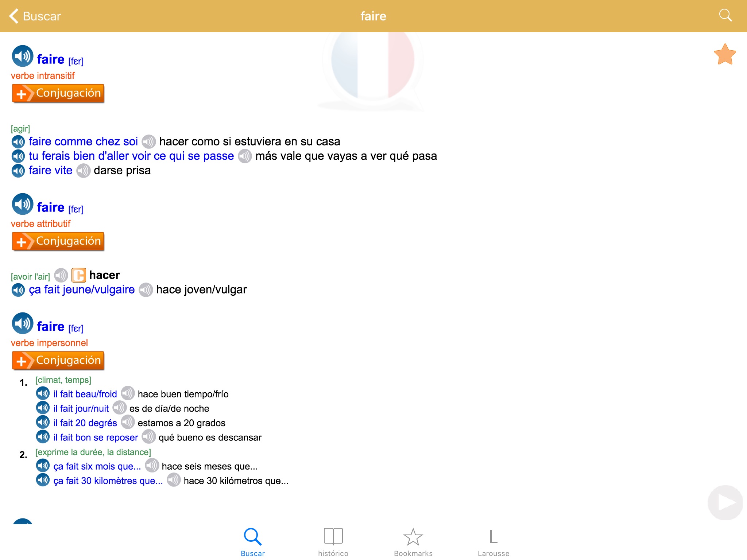The width and height of the screenshot is (747, 560).
Task: Switch to the histórico tab
Action: click(x=333, y=542)
